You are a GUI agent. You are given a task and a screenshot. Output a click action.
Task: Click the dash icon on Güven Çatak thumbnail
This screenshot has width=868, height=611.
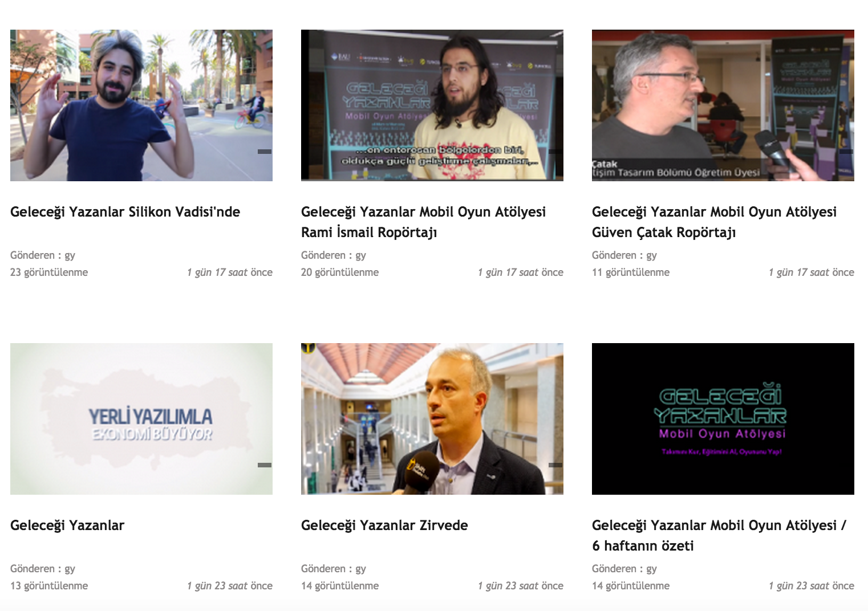point(846,152)
